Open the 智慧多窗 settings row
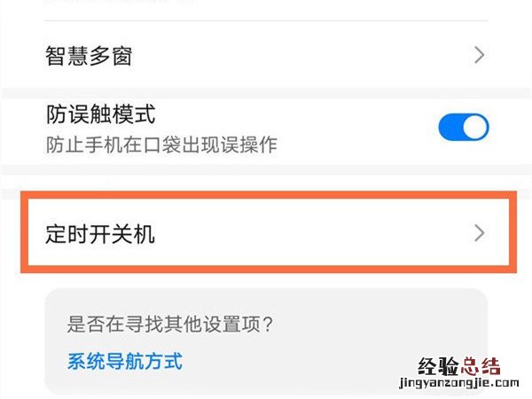 point(89,56)
